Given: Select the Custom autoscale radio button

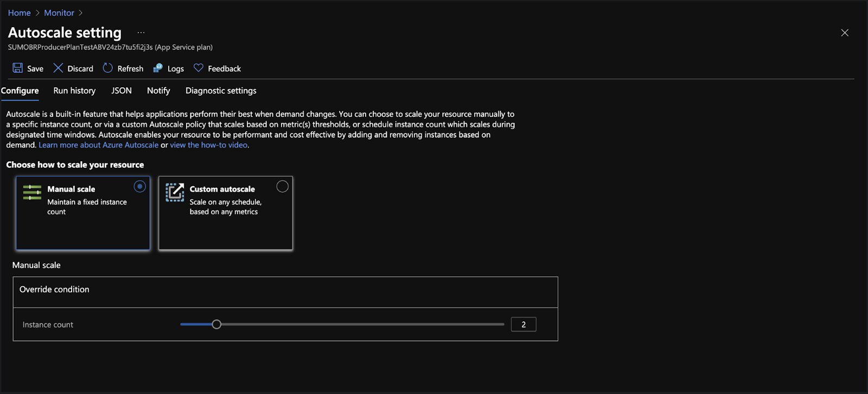Looking at the screenshot, I should pos(282,187).
